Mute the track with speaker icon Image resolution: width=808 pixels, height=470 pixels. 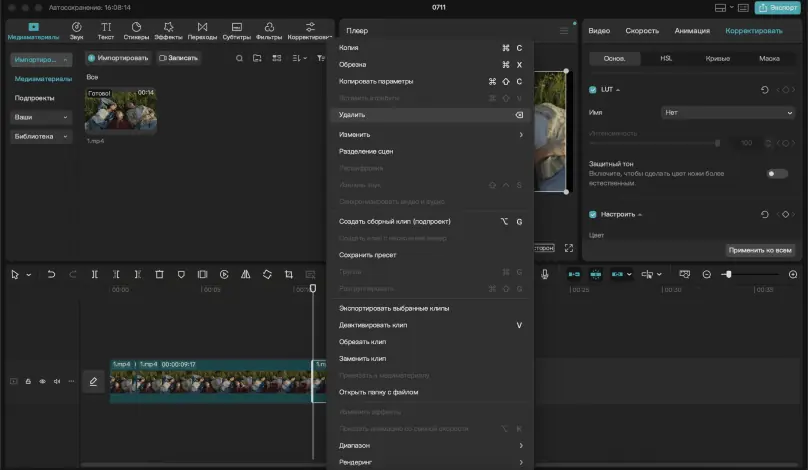click(x=57, y=381)
